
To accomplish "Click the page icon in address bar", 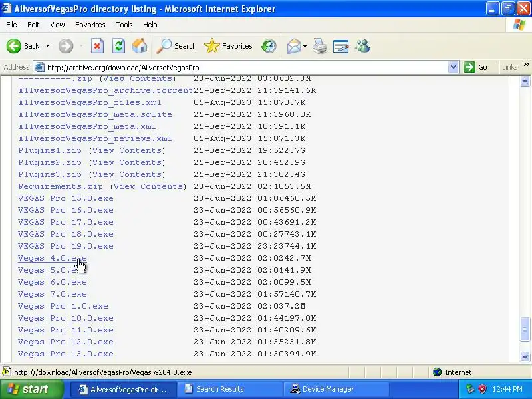I will tap(40, 68).
